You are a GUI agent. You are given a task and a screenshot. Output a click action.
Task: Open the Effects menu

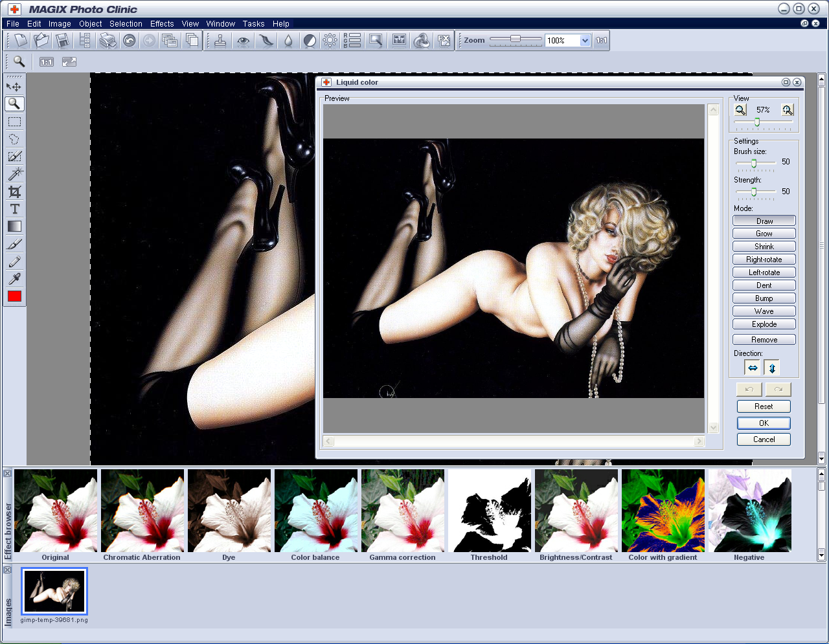point(162,23)
